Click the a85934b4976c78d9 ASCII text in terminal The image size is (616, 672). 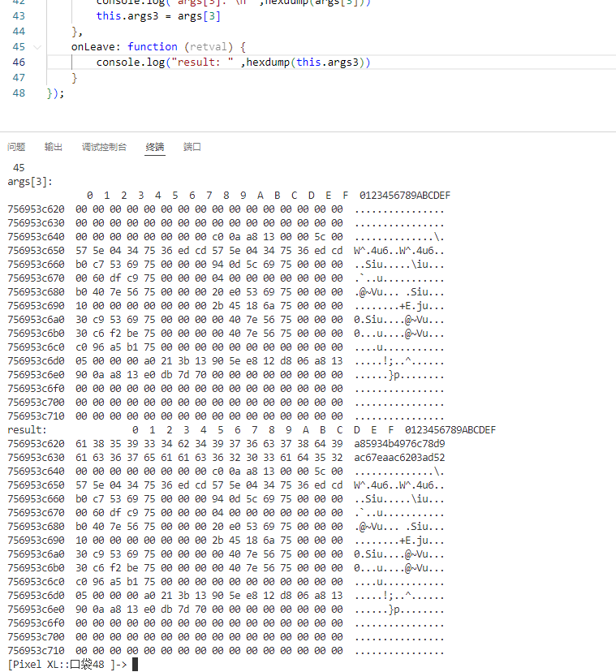(399, 444)
